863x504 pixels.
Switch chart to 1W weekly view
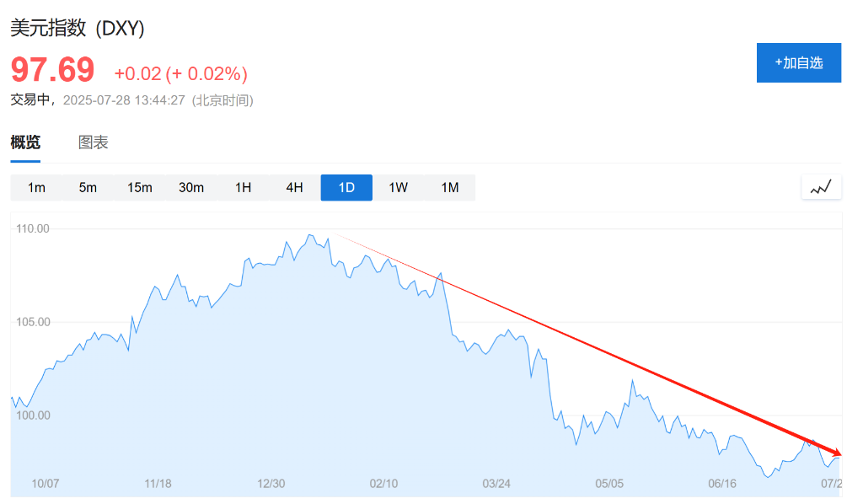point(398,187)
